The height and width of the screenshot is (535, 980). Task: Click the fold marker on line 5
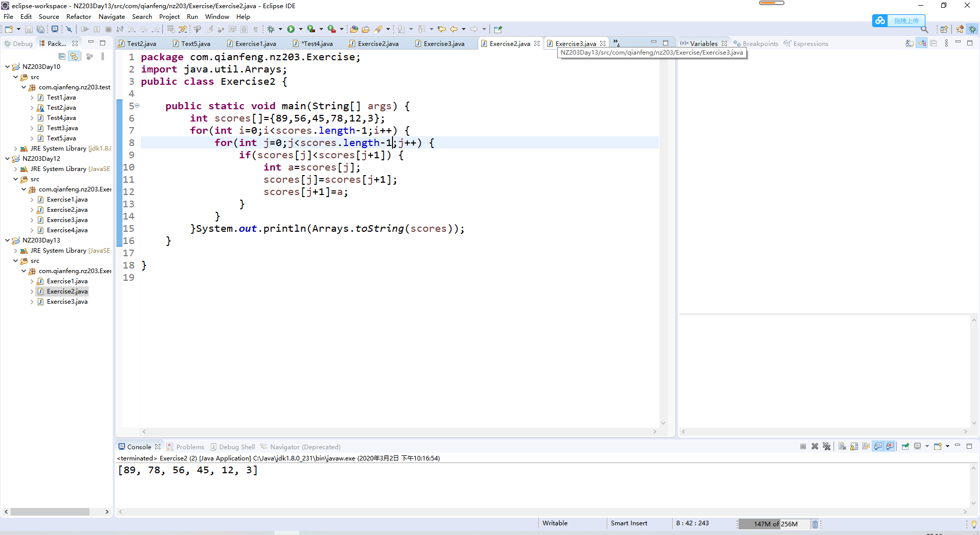pyautogui.click(x=137, y=106)
